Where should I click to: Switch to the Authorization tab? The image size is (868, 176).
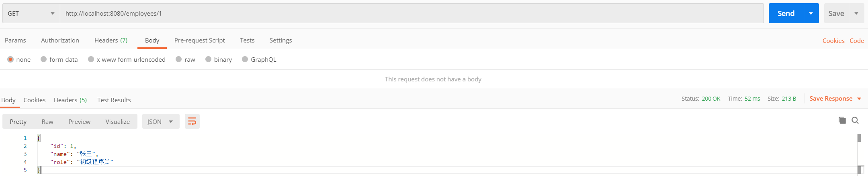[60, 40]
